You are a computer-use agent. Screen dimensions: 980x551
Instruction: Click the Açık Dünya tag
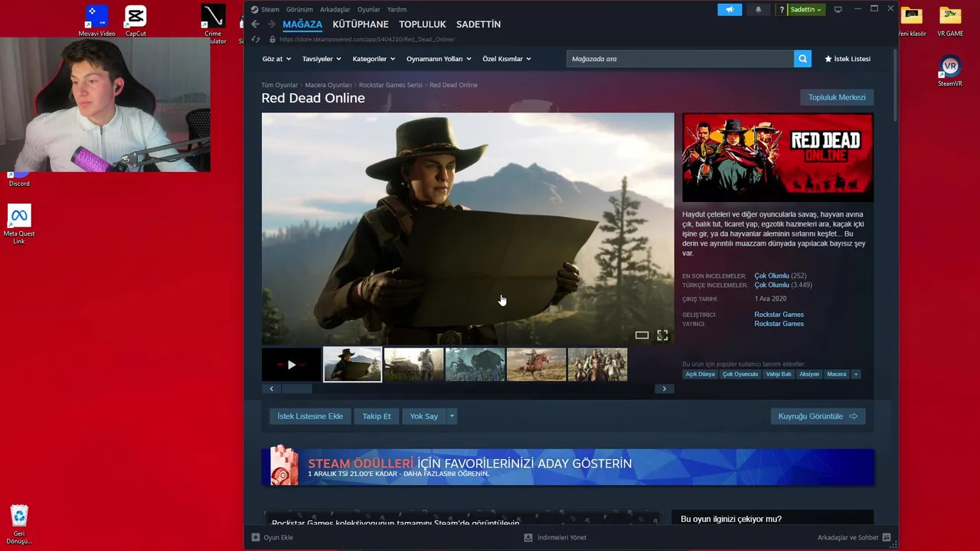(700, 374)
